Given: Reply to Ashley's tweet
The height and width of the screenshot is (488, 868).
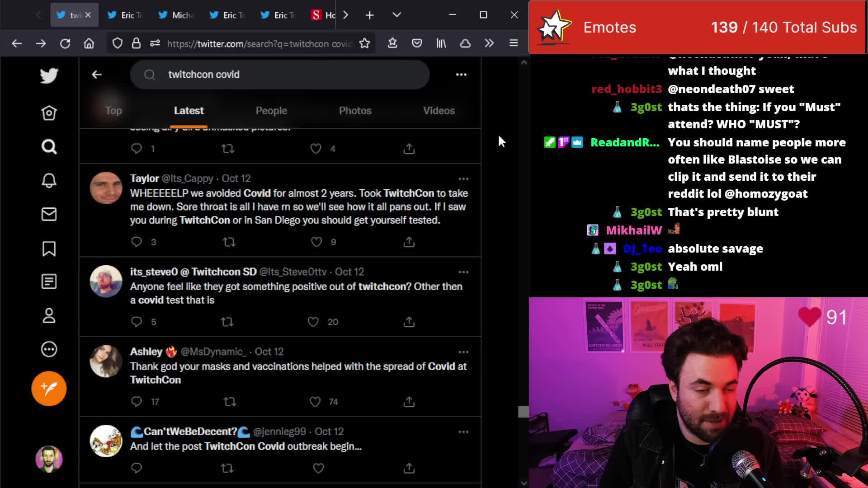Looking at the screenshot, I should tap(137, 402).
